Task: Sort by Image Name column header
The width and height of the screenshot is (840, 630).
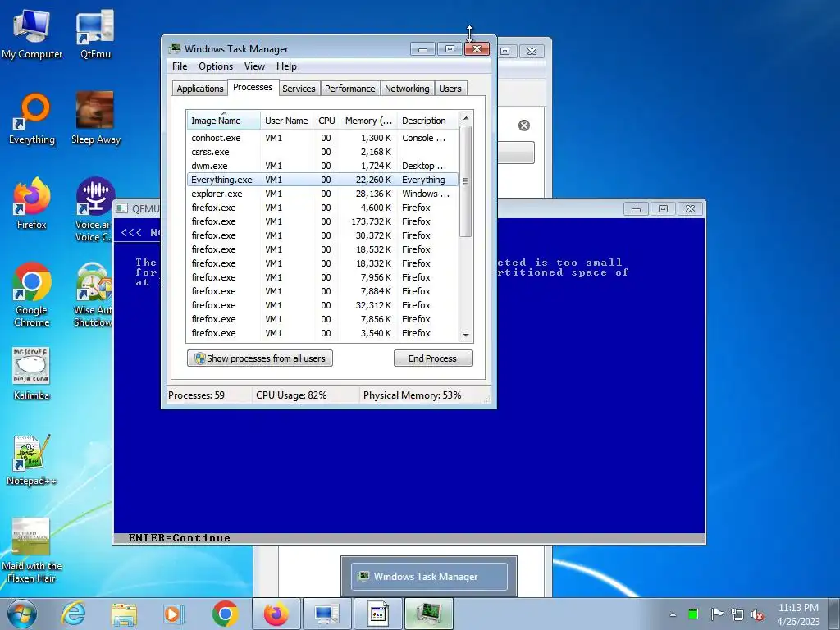Action: click(x=223, y=120)
